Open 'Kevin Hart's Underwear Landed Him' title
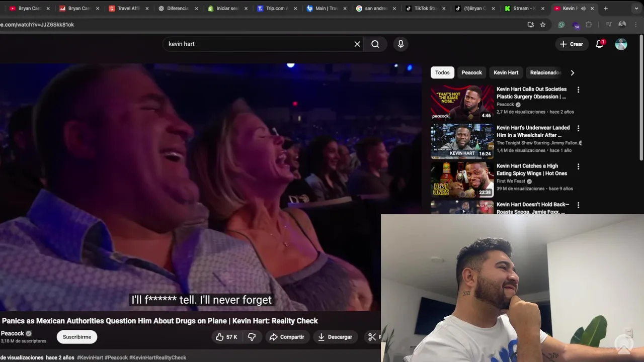 coord(533,131)
